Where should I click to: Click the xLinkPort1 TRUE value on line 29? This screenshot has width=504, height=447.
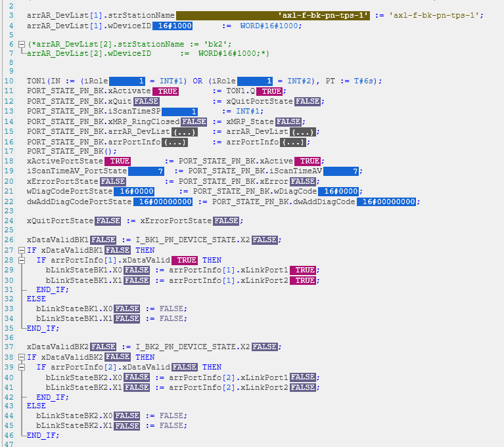click(304, 270)
